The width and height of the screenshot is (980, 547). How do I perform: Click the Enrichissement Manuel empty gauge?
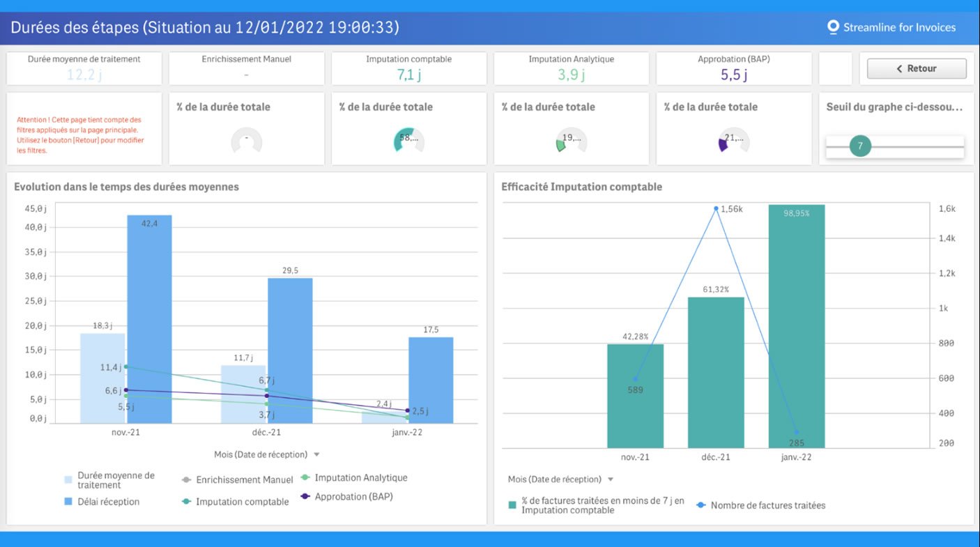click(246, 140)
